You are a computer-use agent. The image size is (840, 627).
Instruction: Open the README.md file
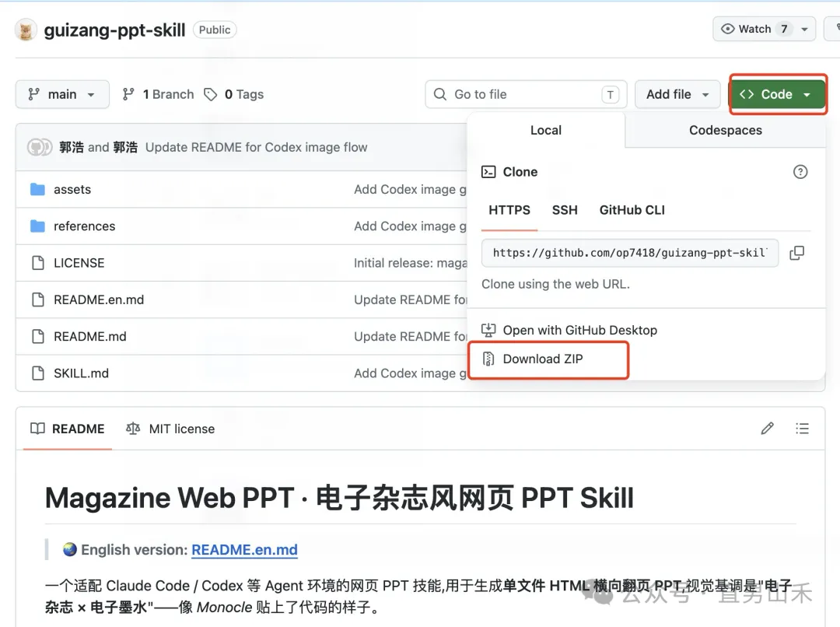90,337
